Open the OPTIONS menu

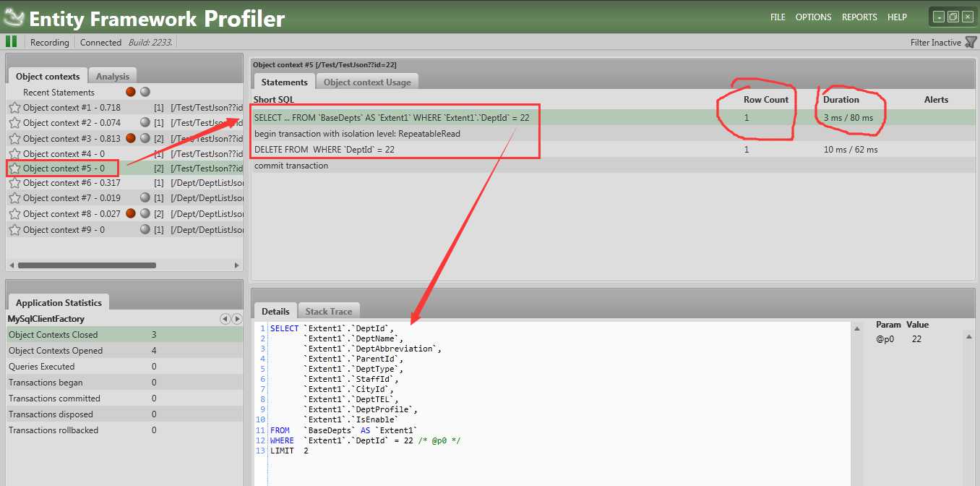pyautogui.click(x=813, y=17)
